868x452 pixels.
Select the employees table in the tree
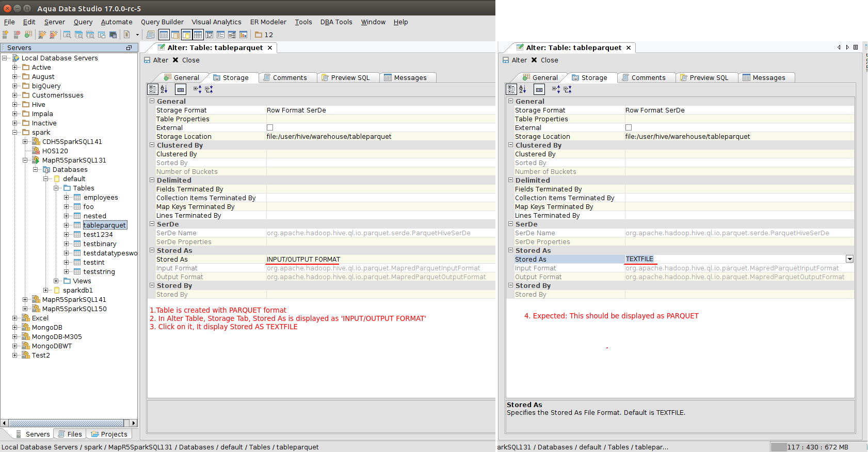click(x=101, y=197)
